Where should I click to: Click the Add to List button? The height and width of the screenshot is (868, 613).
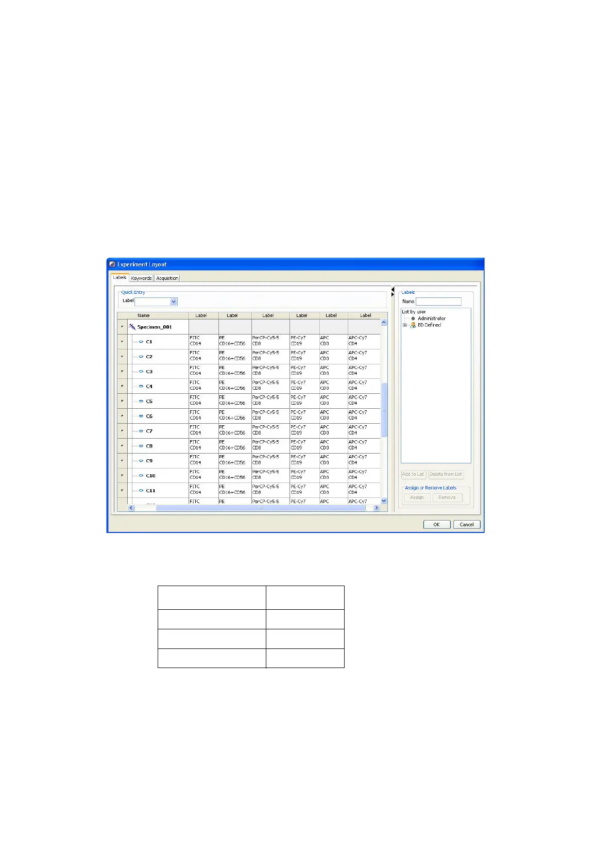(x=414, y=474)
